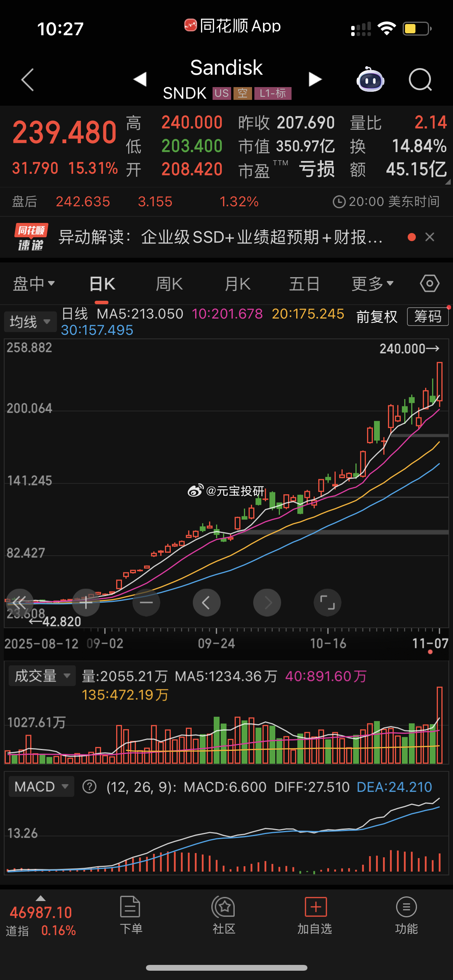453x980 pixels.
Task: Tap the MA5:213.050 label
Action: [x=140, y=314]
